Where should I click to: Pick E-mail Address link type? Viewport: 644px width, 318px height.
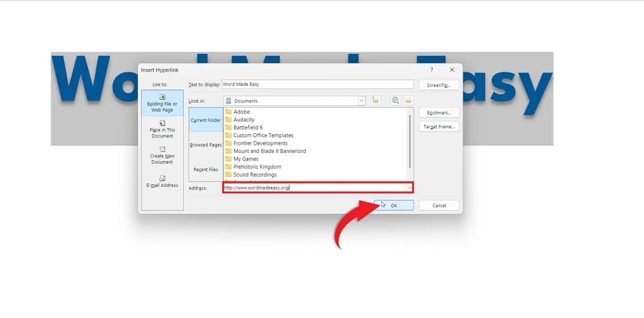click(162, 181)
